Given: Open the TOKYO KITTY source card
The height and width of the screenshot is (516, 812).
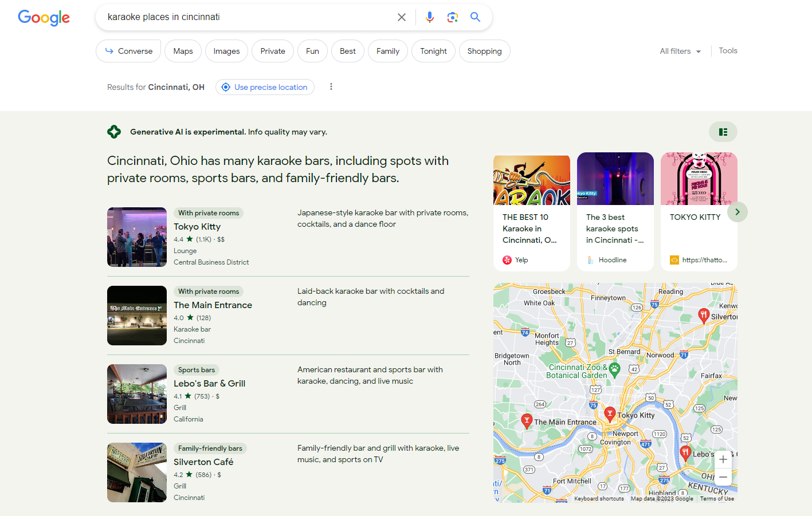Looking at the screenshot, I should [699, 212].
